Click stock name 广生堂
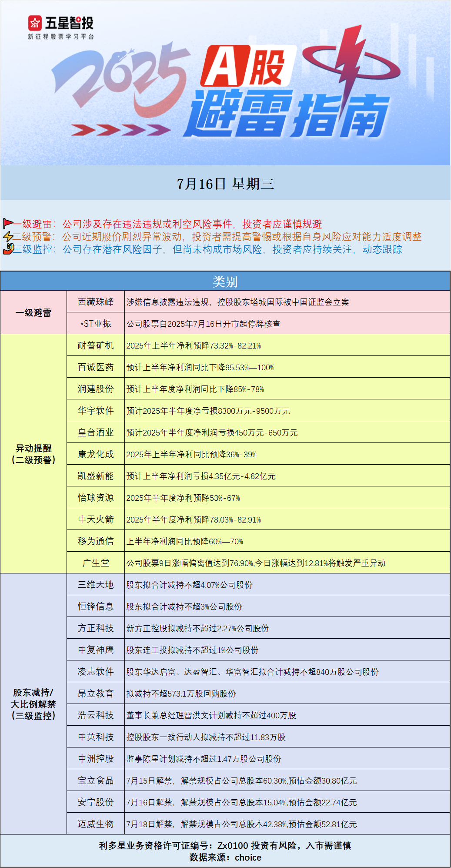451x868 pixels. tap(96, 563)
